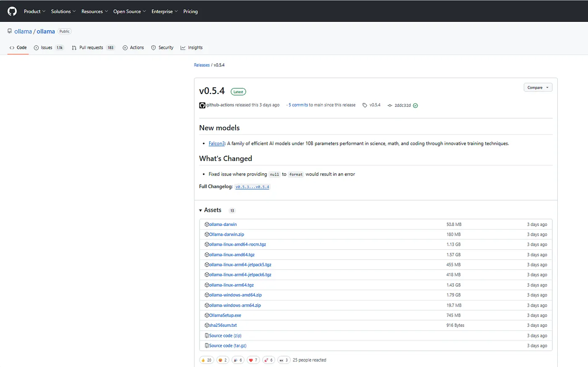Open the GitHub homepage logo

coord(12,11)
